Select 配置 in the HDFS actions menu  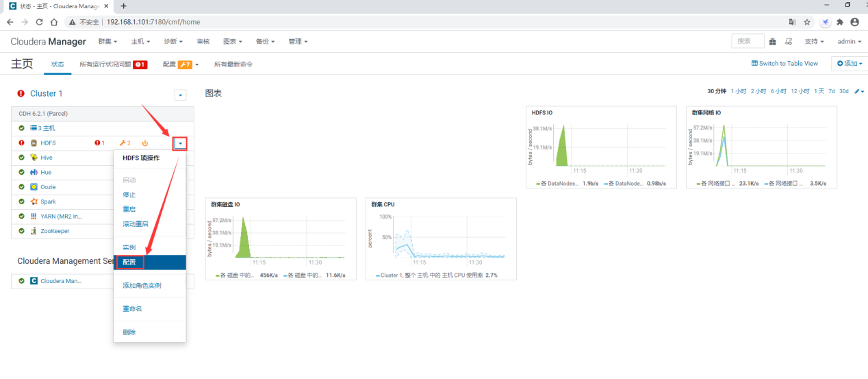150,262
